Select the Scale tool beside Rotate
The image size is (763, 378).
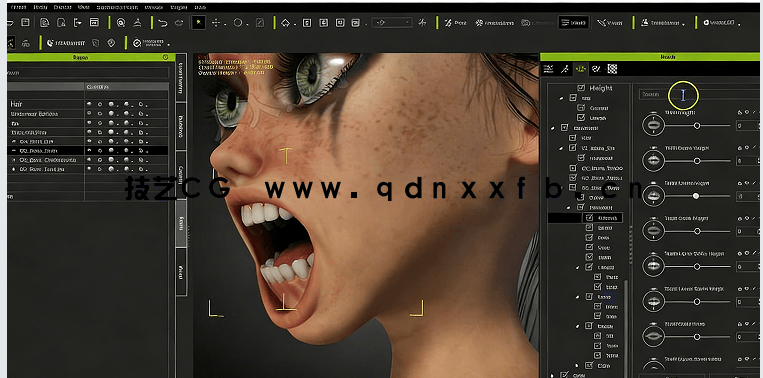pos(260,23)
